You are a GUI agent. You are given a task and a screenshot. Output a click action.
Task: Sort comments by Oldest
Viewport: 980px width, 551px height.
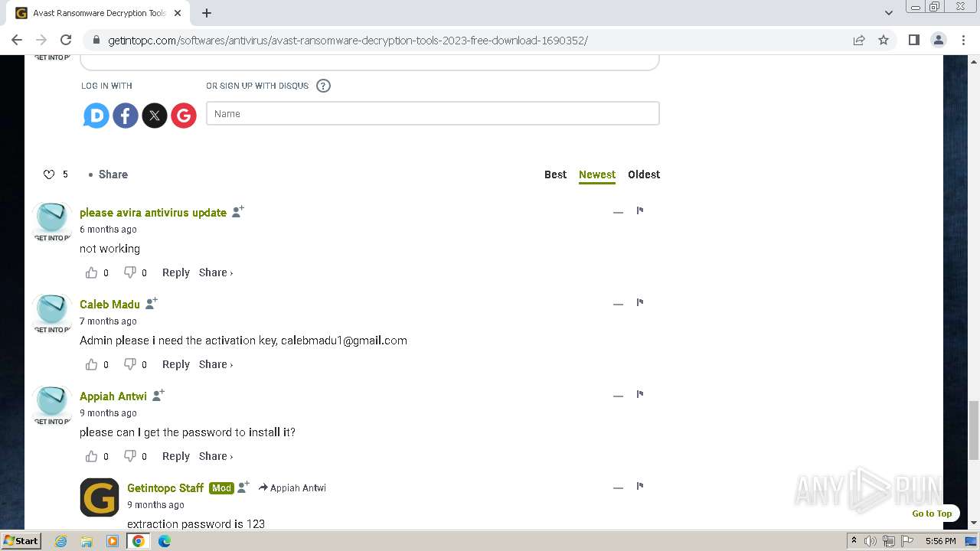644,174
